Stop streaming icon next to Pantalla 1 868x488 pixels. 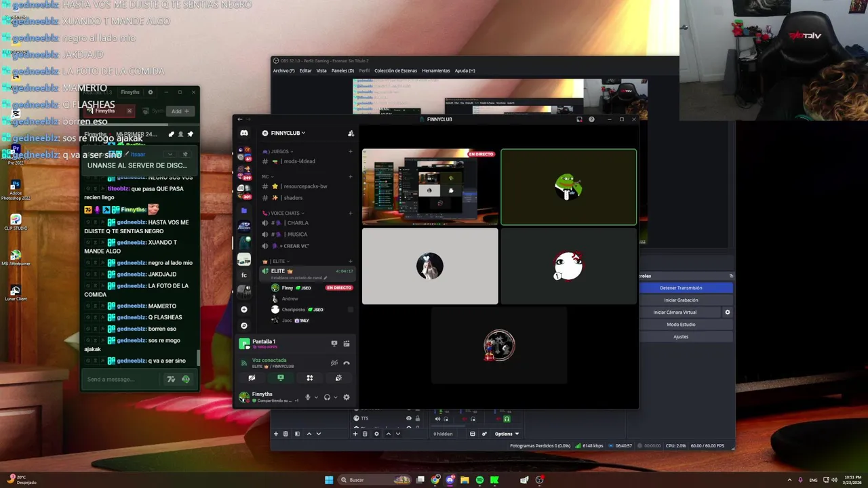coord(334,344)
